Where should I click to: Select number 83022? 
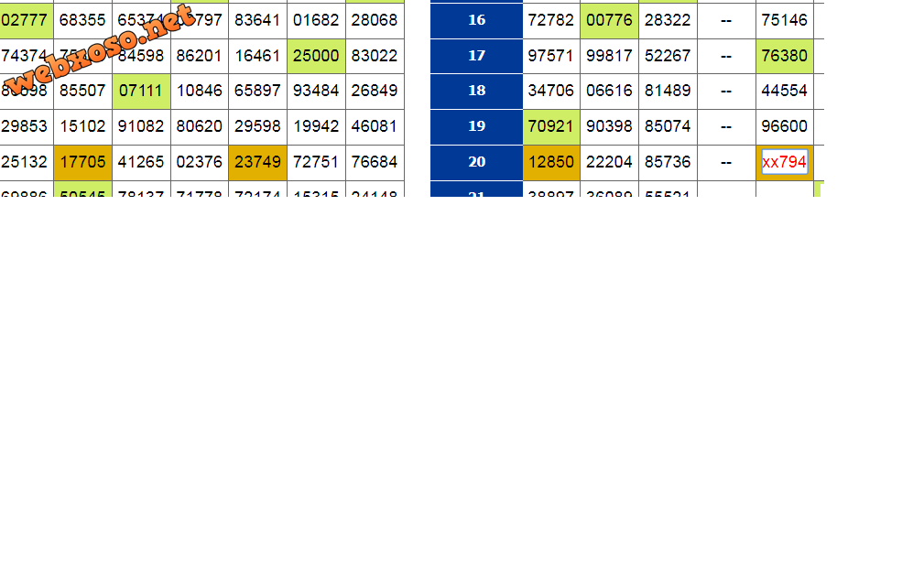point(375,57)
